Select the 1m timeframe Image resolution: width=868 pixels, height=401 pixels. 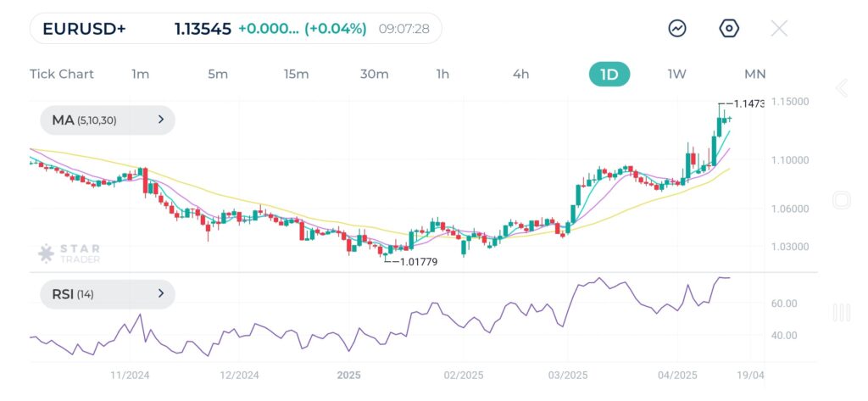(x=141, y=75)
